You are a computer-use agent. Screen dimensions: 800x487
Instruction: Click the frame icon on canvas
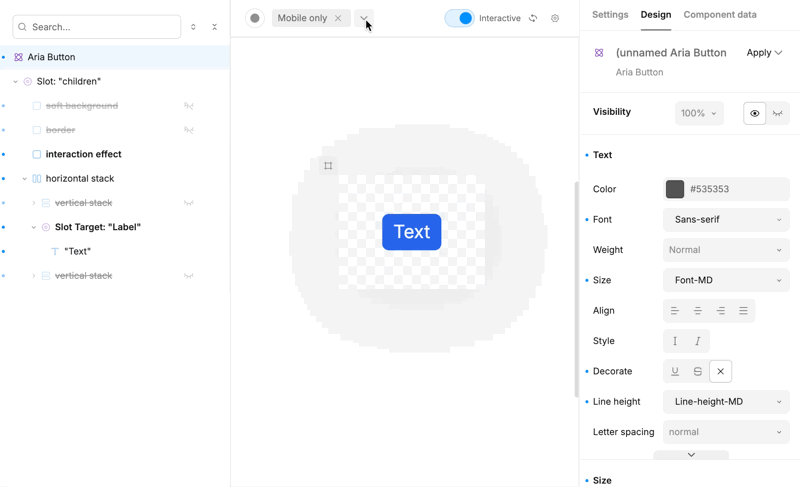[328, 166]
